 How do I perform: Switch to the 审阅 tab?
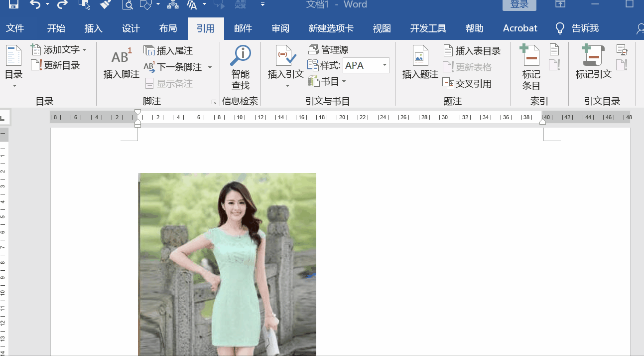(280, 28)
